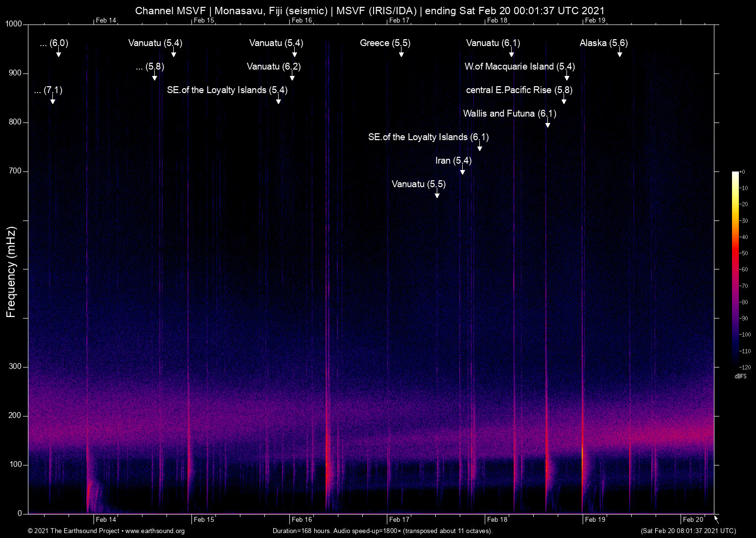Screen dimensions: 756x538
Task: Select the "-50" value on the color scale
Action: click(743, 253)
